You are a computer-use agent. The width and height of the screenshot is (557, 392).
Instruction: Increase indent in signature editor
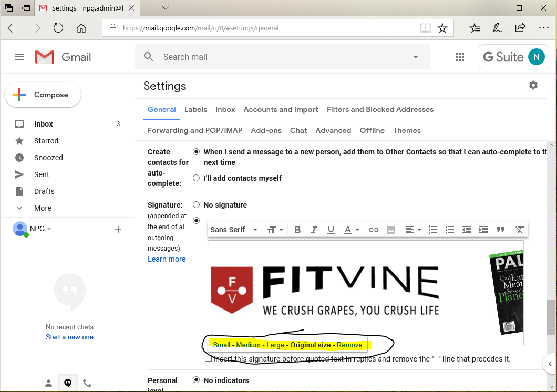[x=483, y=230]
